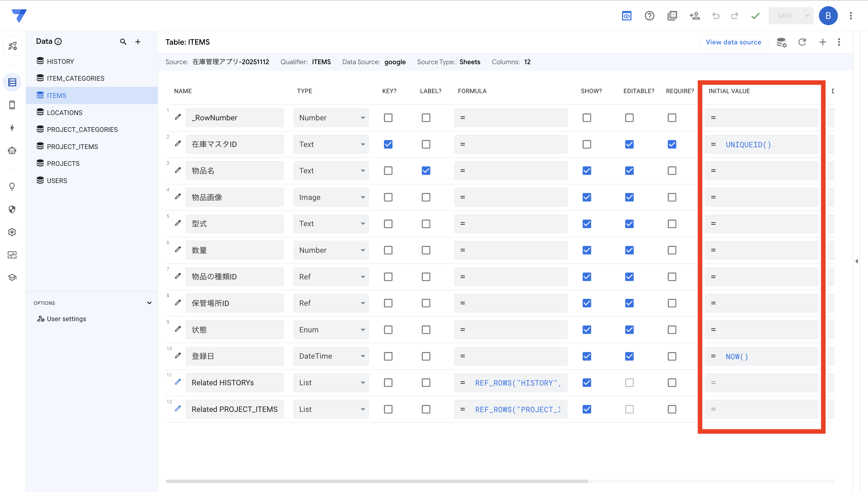This screenshot has height=492, width=868.
Task: Click the regenerate schema refresh icon
Action: 802,42
